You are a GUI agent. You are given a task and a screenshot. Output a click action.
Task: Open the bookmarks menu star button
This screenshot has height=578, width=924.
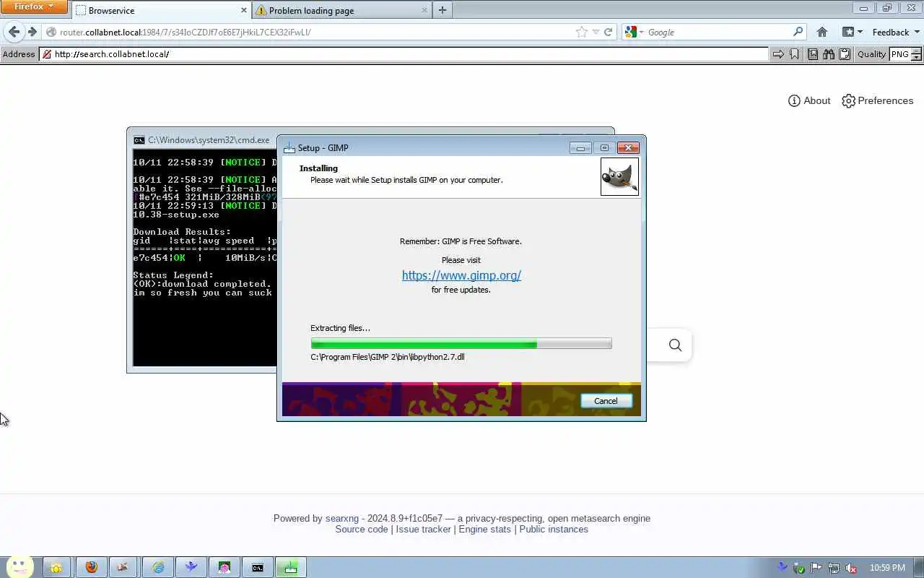coord(853,32)
